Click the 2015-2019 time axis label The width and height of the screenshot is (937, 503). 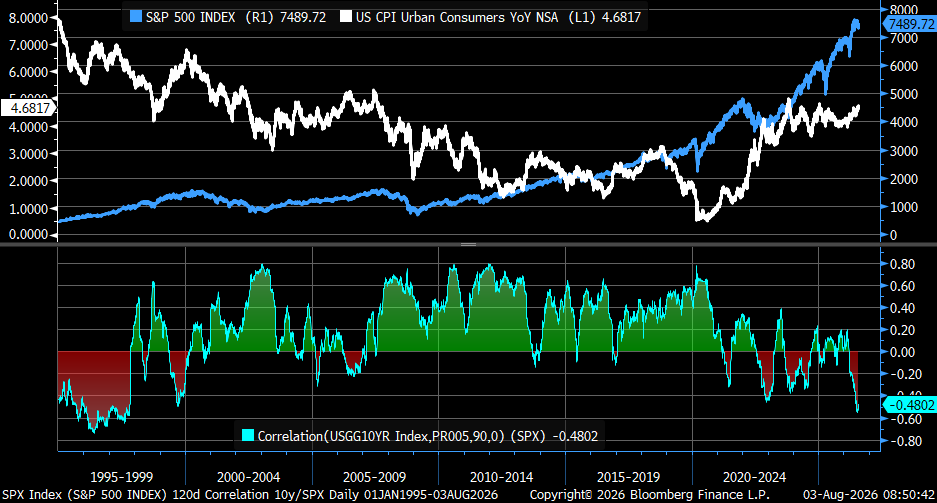point(628,477)
